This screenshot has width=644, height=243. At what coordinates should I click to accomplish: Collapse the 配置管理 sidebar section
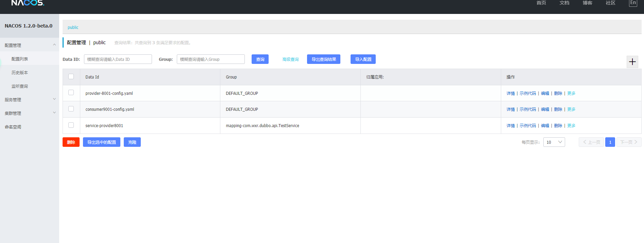30,45
